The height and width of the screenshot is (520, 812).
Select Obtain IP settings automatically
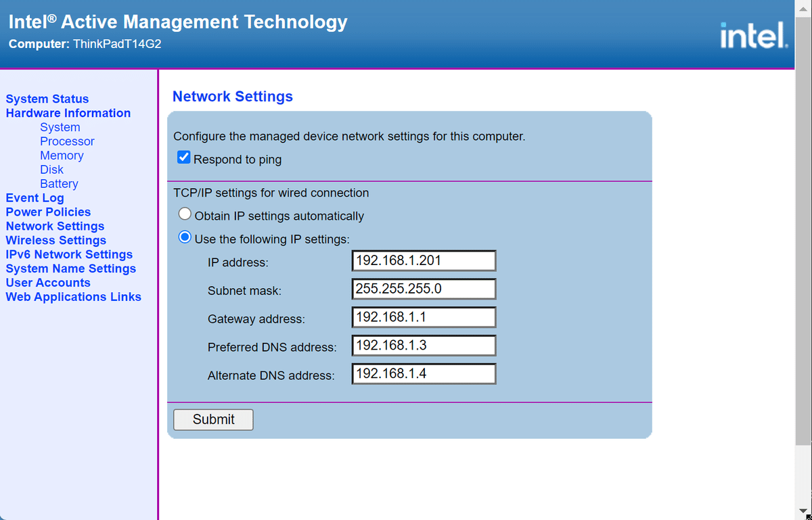pos(185,215)
